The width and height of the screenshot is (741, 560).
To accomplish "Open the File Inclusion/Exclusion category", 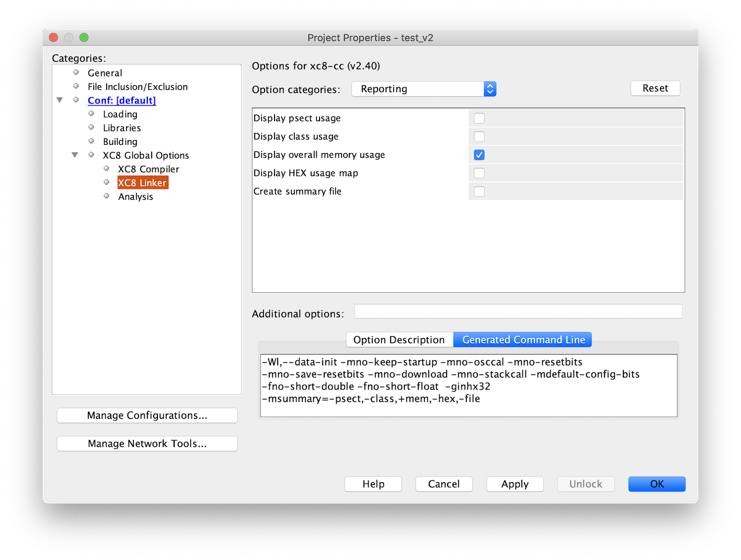I will coord(137,87).
